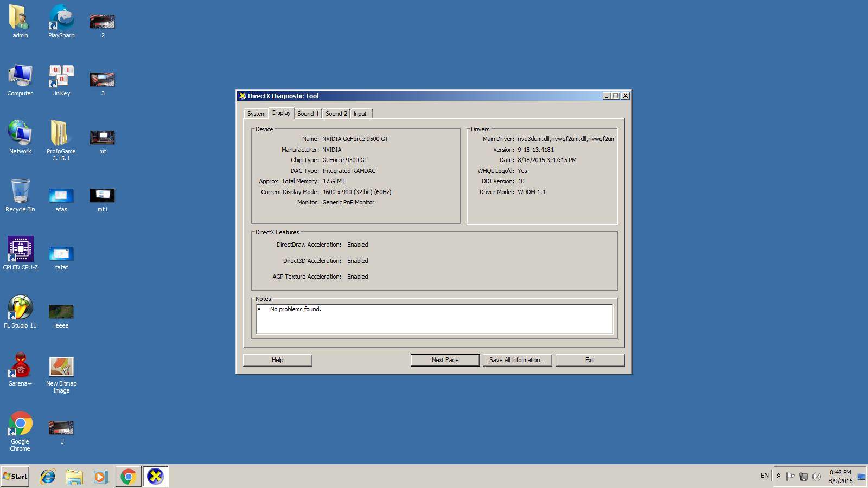The height and width of the screenshot is (488, 868).
Task: Open Google Chrome from the taskbar
Action: pos(128,477)
